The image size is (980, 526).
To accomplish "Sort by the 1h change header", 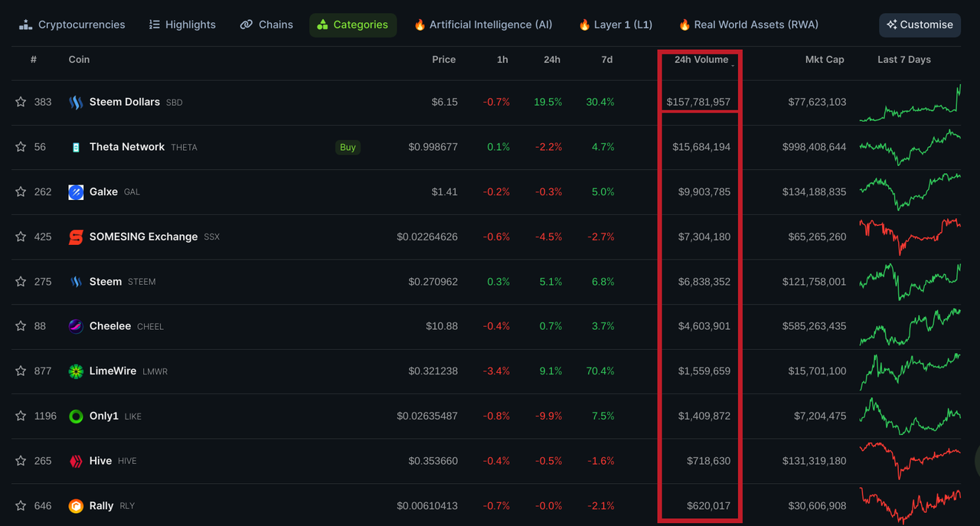I will point(502,60).
